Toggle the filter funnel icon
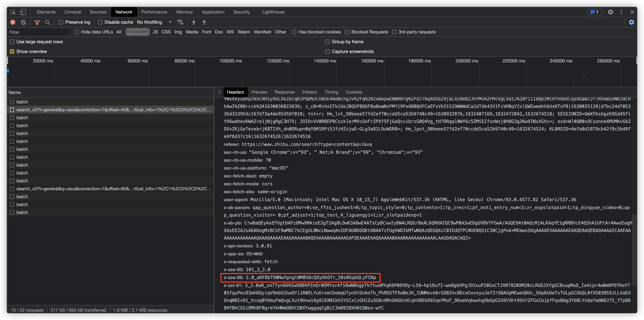This screenshot has height=320, width=644. pyautogui.click(x=37, y=22)
